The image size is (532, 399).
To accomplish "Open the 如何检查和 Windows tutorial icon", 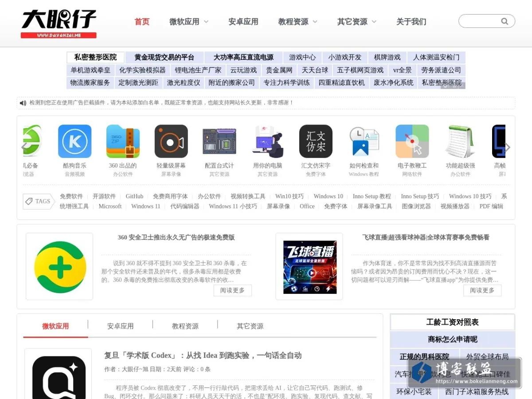I will coord(364,141).
